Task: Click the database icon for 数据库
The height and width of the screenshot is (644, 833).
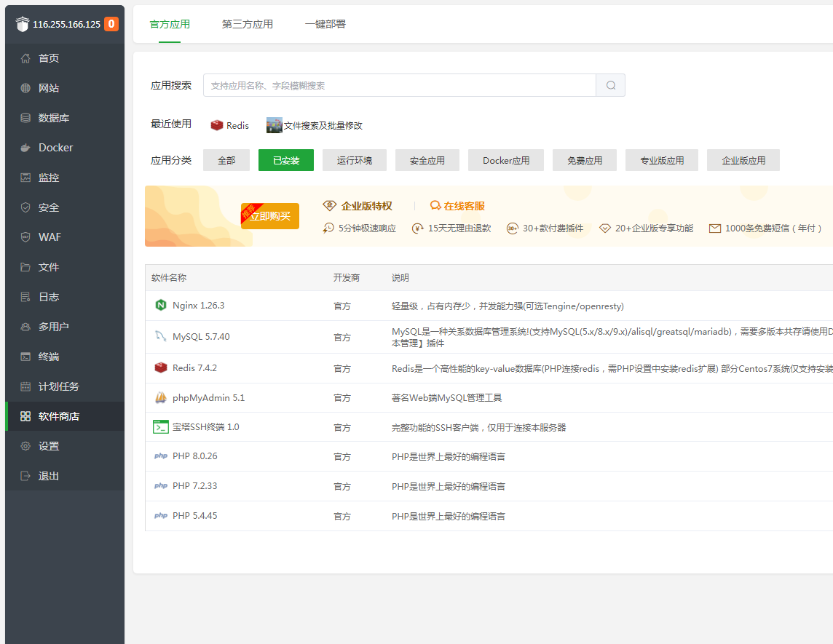Action: coord(25,118)
